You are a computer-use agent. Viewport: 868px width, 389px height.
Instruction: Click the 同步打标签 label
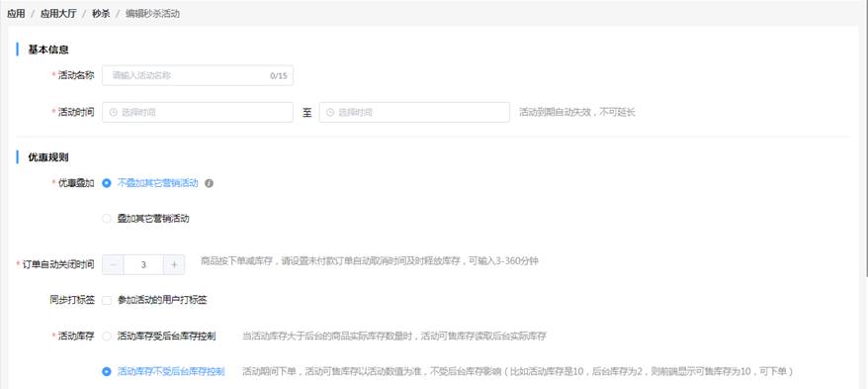[x=71, y=300]
